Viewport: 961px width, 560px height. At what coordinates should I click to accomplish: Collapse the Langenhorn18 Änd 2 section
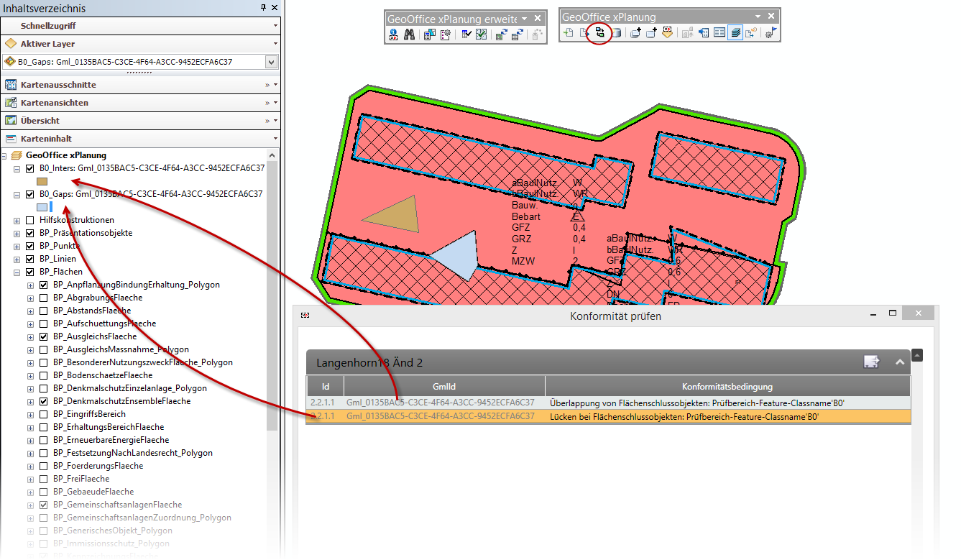(x=899, y=362)
